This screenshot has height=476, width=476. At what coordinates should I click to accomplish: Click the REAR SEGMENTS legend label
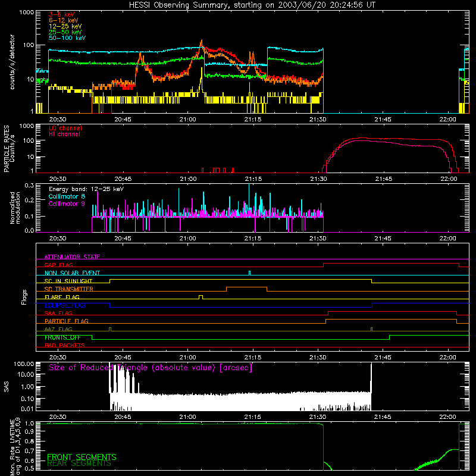[79, 464]
